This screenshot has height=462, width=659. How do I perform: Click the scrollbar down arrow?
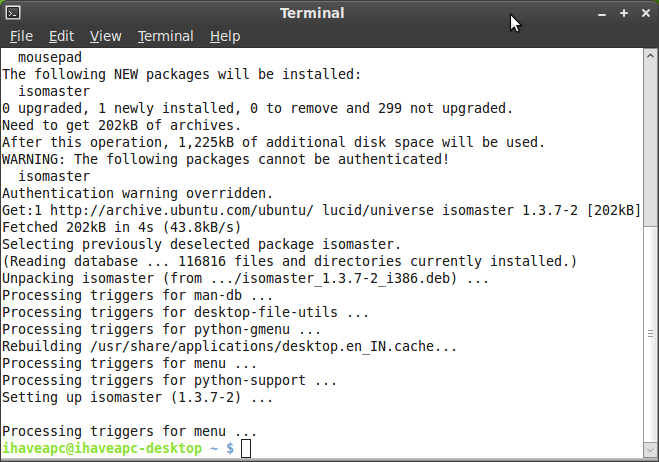(650, 451)
